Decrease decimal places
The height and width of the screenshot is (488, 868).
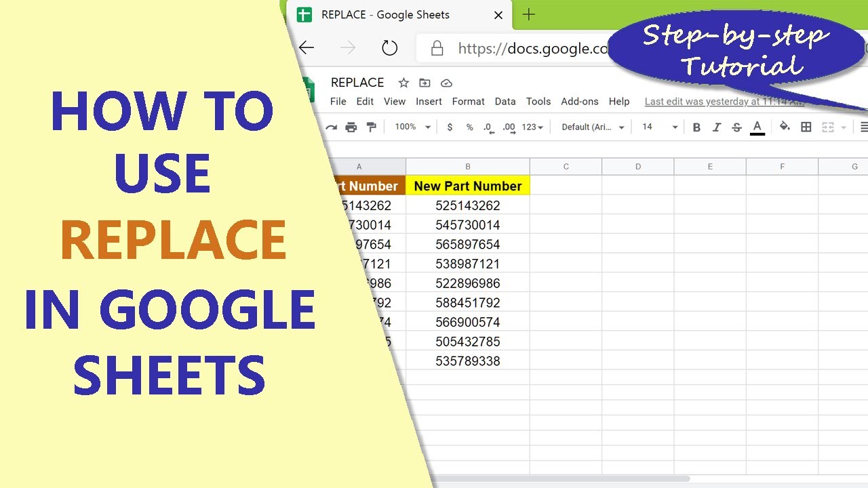(x=489, y=127)
